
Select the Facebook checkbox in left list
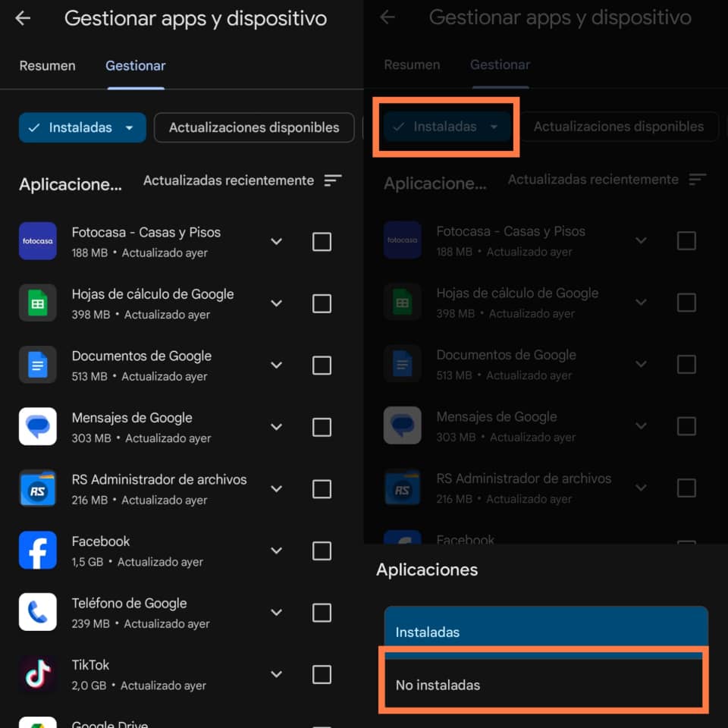322,551
